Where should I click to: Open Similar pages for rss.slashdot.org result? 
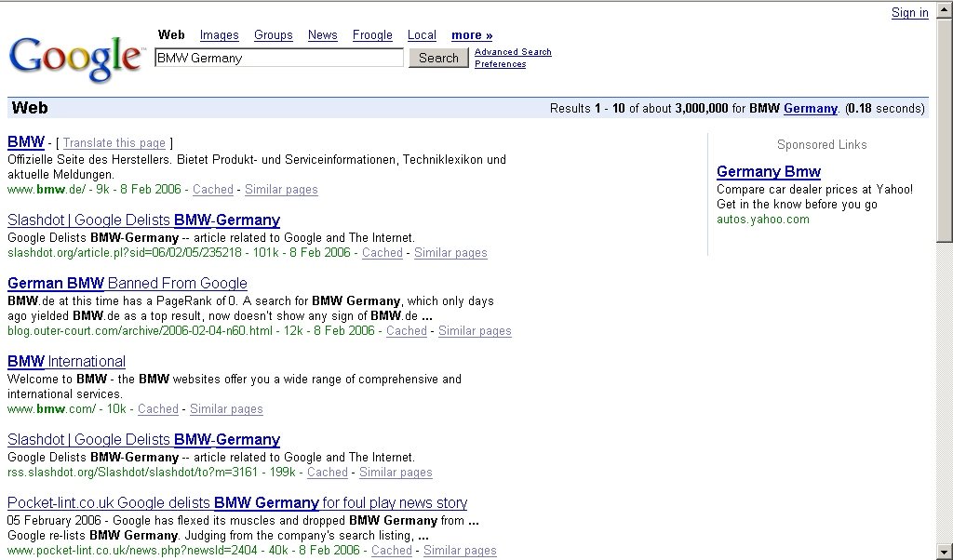point(396,473)
